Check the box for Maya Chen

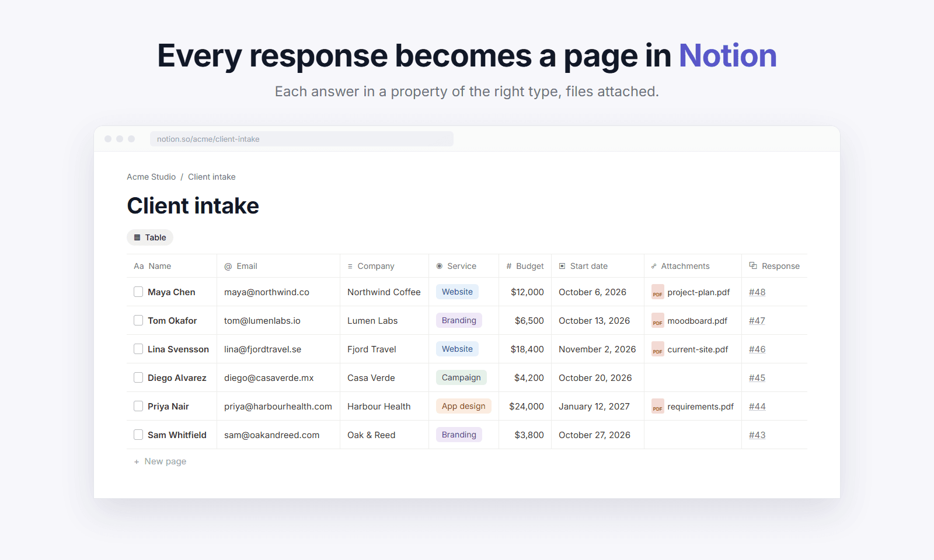(x=138, y=292)
